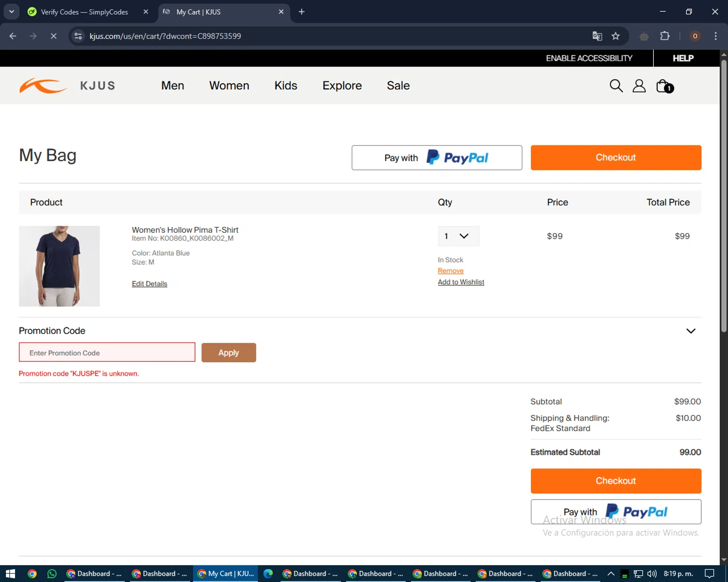The image size is (728, 582).
Task: Open taskbar network icon
Action: 638,574
